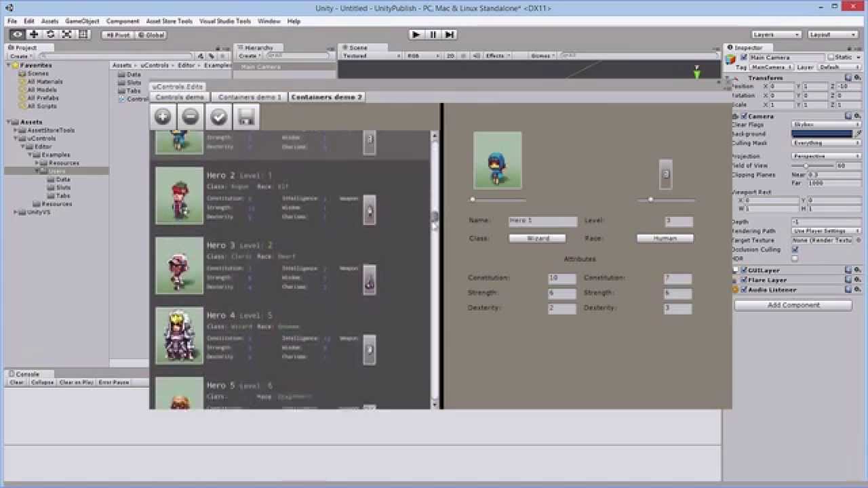The height and width of the screenshot is (488, 868).
Task: Toggle Flare Layer enabled checkbox
Action: (744, 280)
